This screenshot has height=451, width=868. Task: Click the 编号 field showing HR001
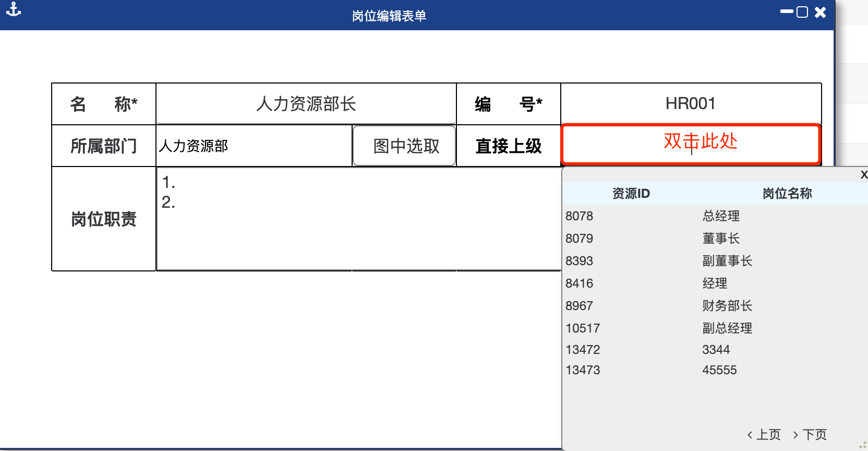[x=691, y=104]
